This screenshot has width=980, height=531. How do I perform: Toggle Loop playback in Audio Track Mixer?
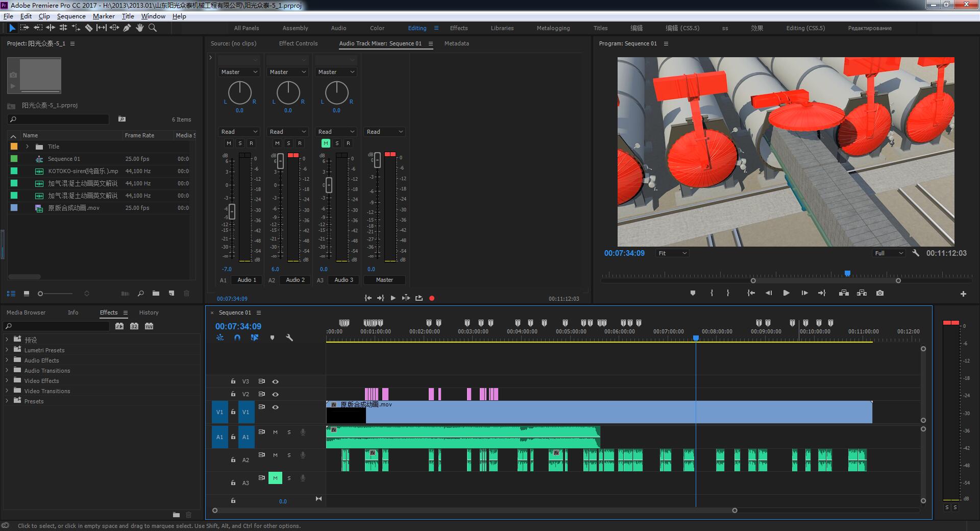[419, 298]
